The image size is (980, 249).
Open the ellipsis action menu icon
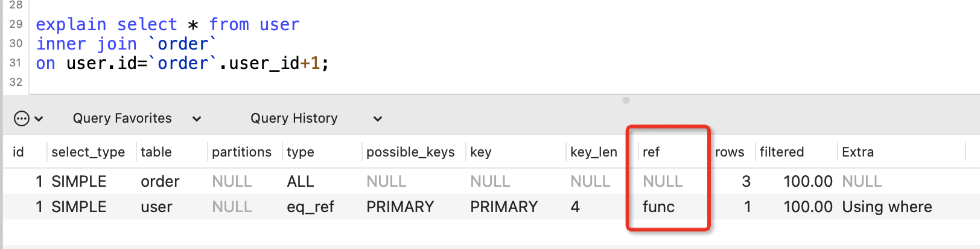[21, 118]
